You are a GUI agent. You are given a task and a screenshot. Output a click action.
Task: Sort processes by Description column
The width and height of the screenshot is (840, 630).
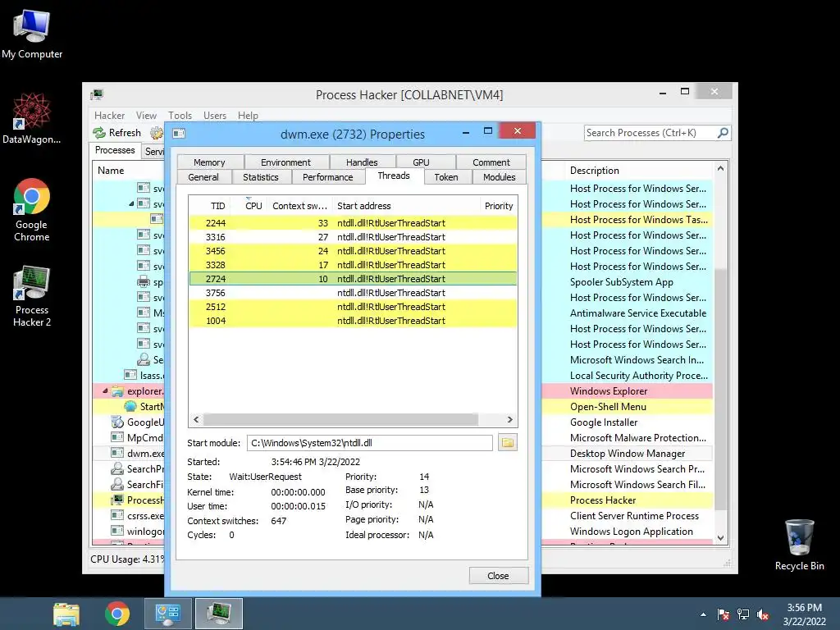click(x=638, y=171)
